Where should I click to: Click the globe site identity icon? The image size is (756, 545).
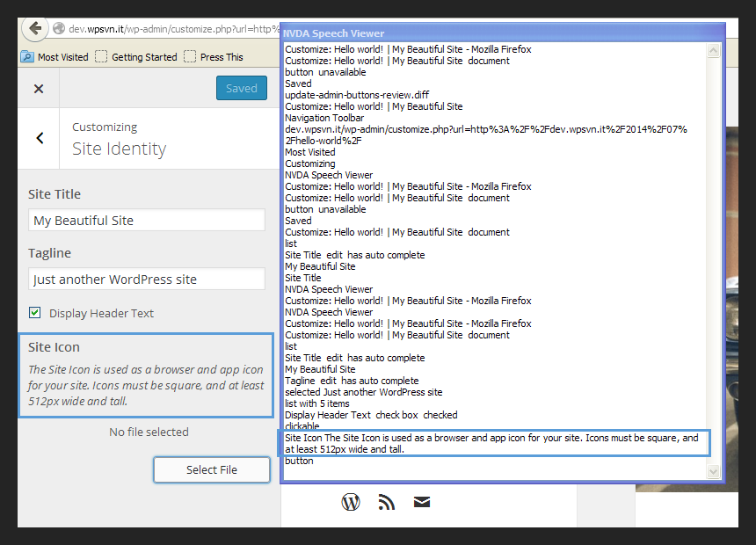click(x=59, y=29)
